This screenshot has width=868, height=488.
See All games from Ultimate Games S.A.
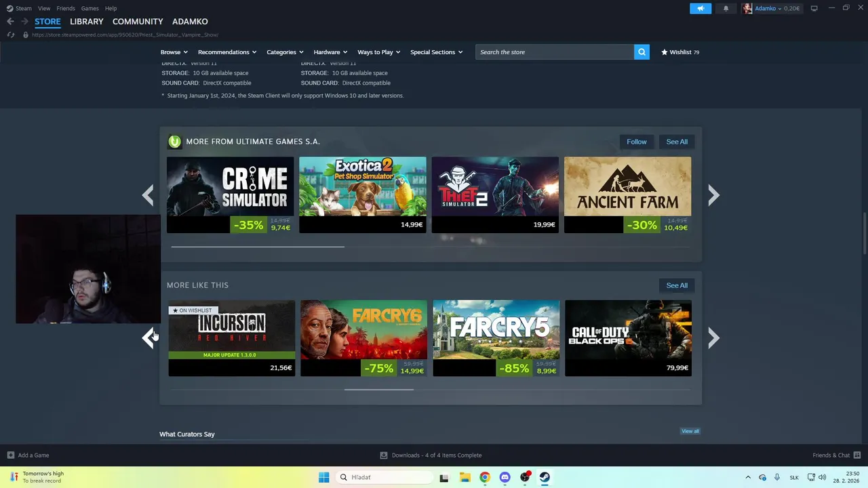pos(677,142)
